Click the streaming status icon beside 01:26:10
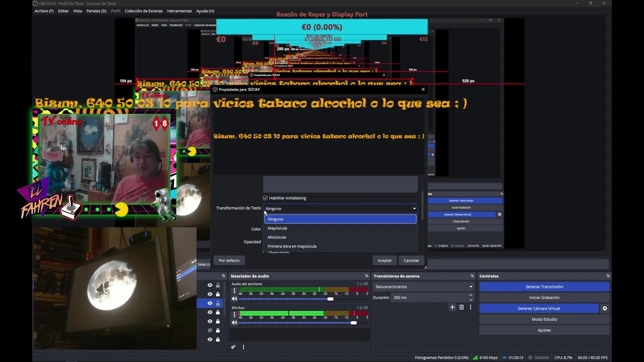This screenshot has height=362, width=644. 505,357
